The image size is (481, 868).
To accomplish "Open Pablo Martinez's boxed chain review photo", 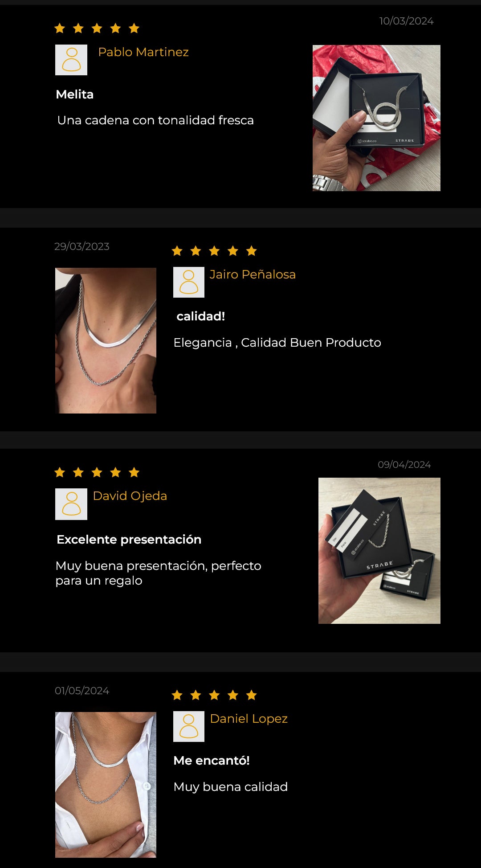I will pos(376,118).
